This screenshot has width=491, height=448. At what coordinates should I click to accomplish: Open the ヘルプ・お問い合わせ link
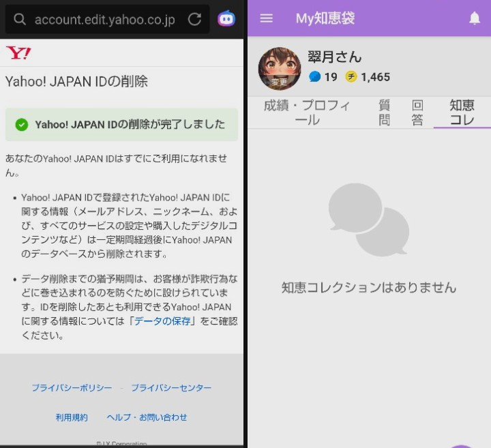(x=147, y=417)
